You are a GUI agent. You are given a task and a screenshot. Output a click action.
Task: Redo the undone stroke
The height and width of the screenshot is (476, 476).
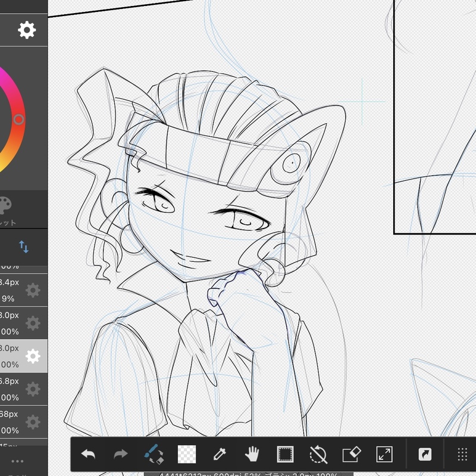(x=121, y=454)
